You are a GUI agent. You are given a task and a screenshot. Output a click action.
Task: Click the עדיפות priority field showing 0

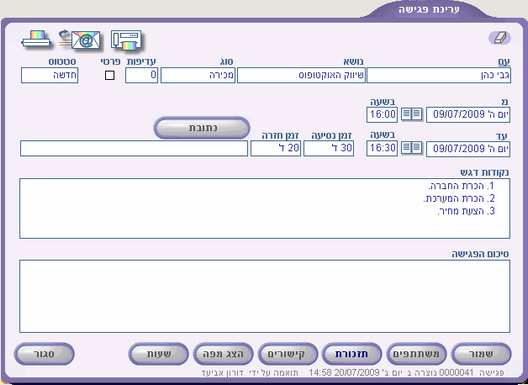pos(141,75)
